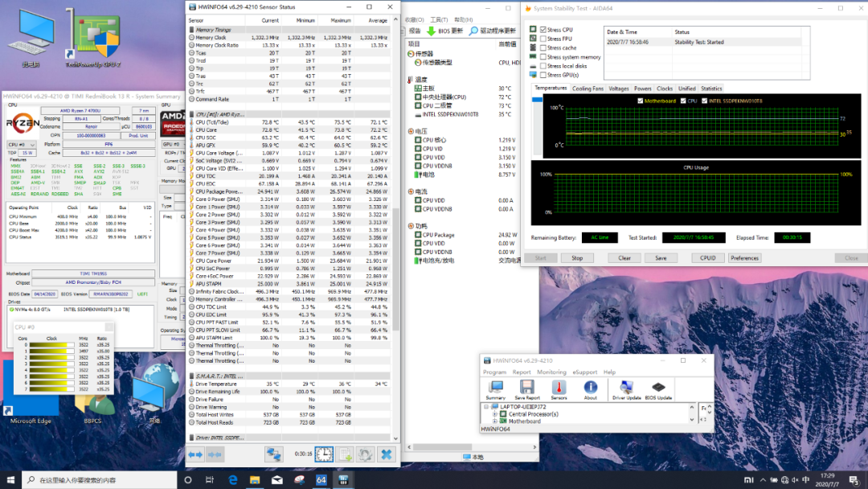Click the Preferences button in AIDA64
868x489 pixels.
click(744, 258)
